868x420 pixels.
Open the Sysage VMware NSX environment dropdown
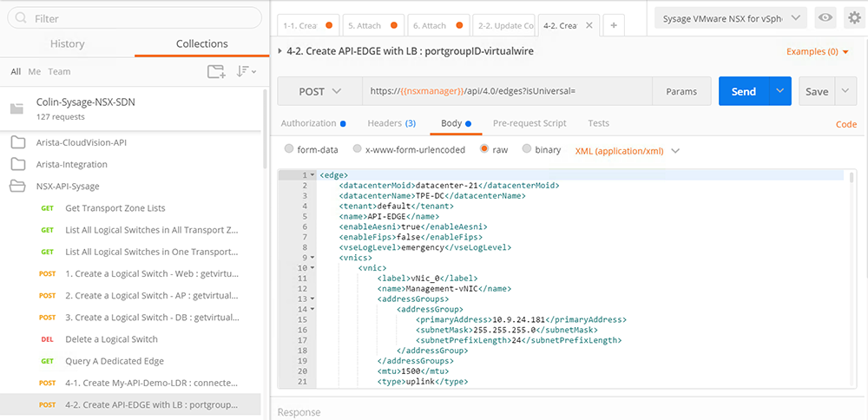[731, 17]
